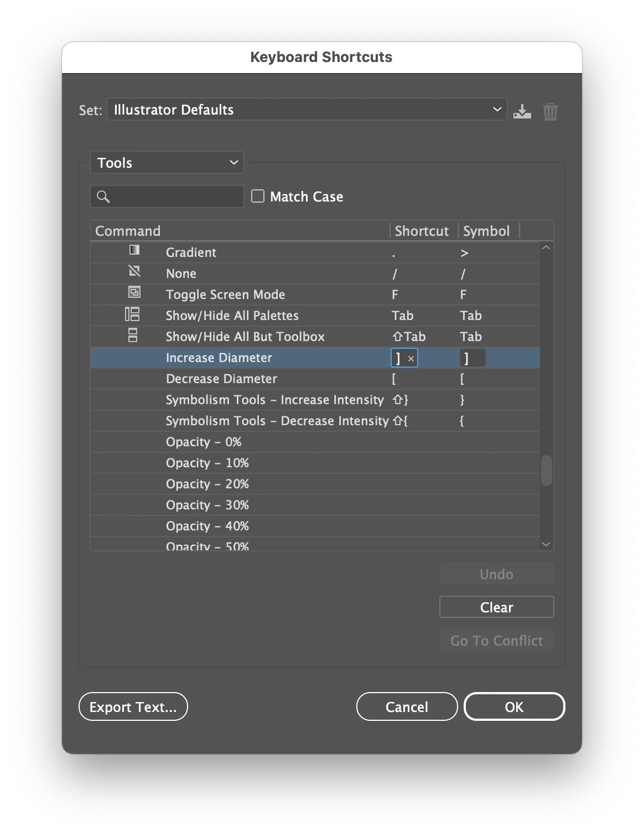Screen dimensions: 644x836
Task: Click the Shift+Tab shortcut cell
Action: (409, 337)
